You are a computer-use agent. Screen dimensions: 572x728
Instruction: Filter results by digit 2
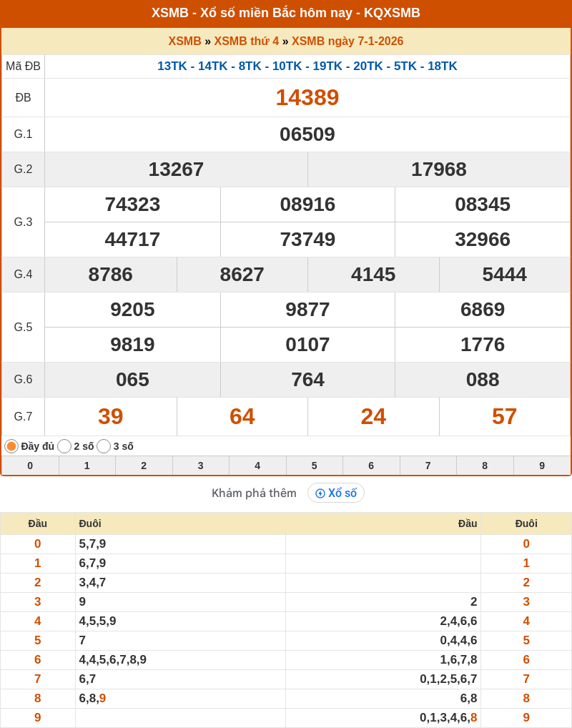[x=144, y=466]
